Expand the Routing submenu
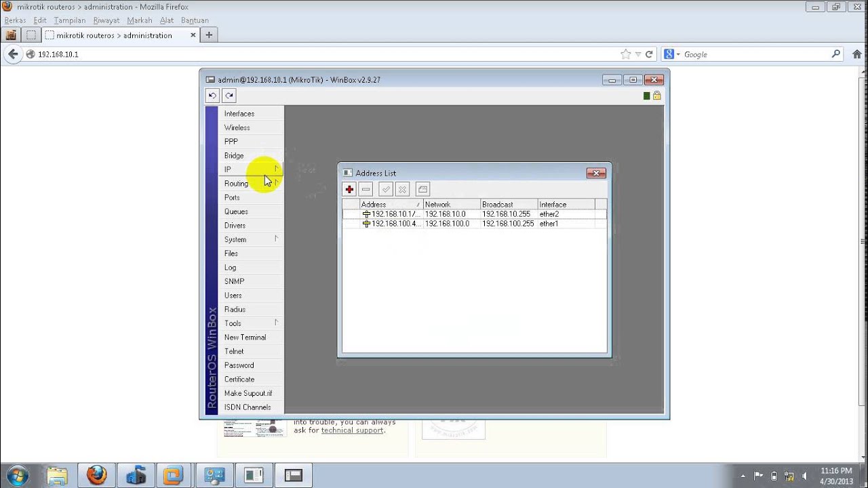 point(250,184)
